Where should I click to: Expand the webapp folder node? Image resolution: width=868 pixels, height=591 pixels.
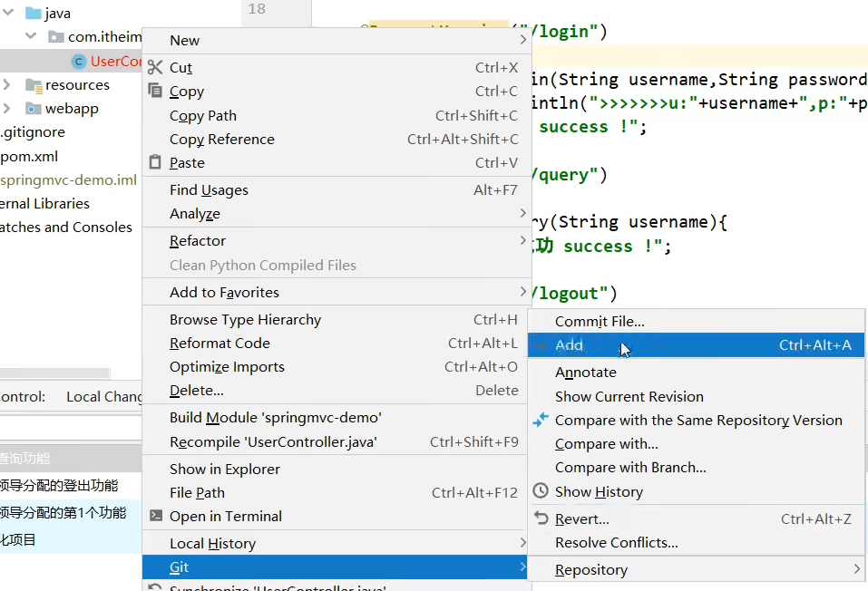[x=7, y=109]
